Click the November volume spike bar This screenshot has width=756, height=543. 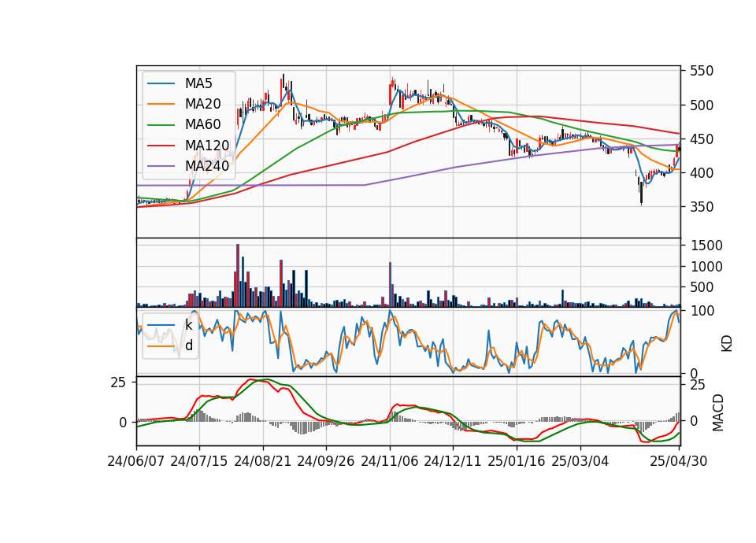coord(390,285)
